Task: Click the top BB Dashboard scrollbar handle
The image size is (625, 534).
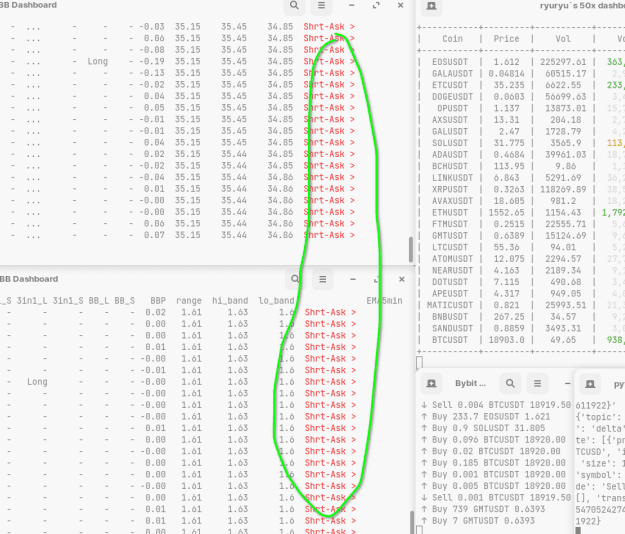Action: pyautogui.click(x=411, y=249)
